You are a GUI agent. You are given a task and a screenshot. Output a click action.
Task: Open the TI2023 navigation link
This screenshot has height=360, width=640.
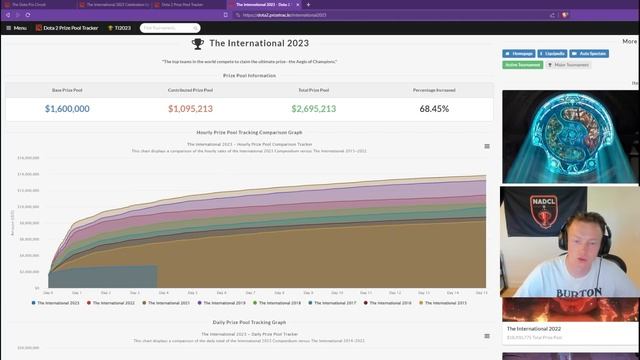(119, 28)
